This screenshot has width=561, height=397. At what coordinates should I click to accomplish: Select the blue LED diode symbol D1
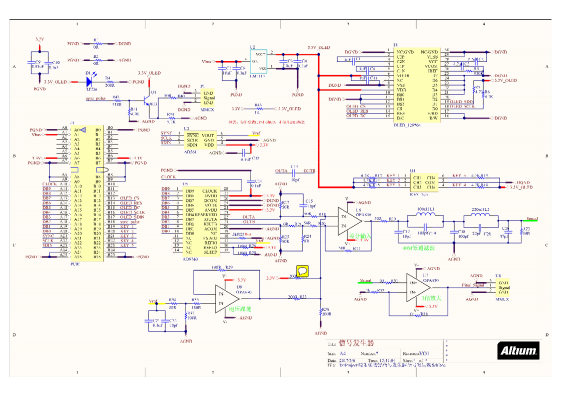(x=90, y=82)
